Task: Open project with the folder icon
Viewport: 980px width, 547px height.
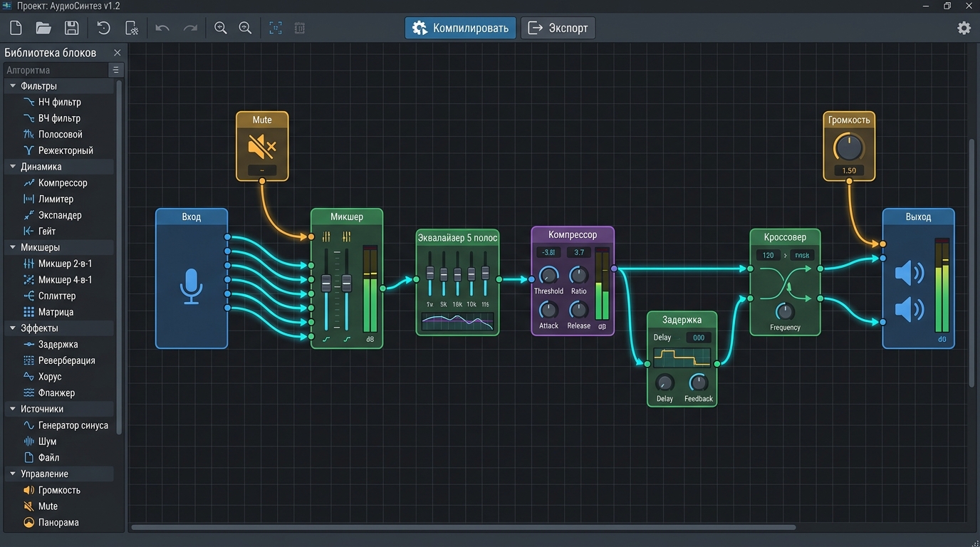Action: pyautogui.click(x=43, y=28)
